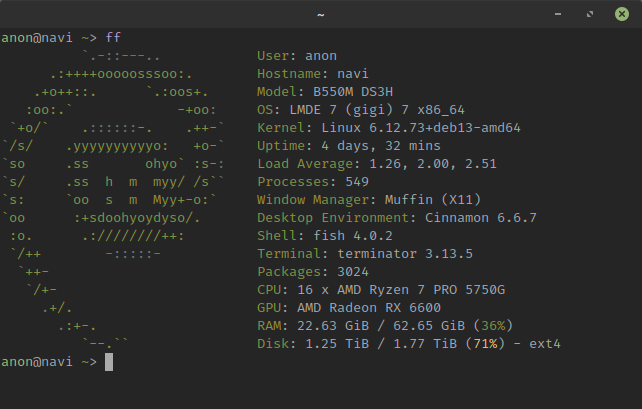Click the 'Processes: 549' line
The image size is (642, 409).
coord(313,182)
